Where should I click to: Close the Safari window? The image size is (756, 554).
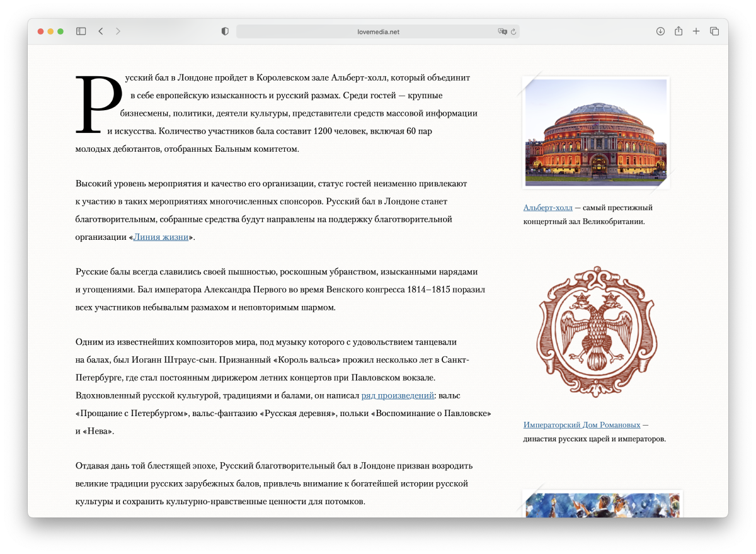(41, 31)
